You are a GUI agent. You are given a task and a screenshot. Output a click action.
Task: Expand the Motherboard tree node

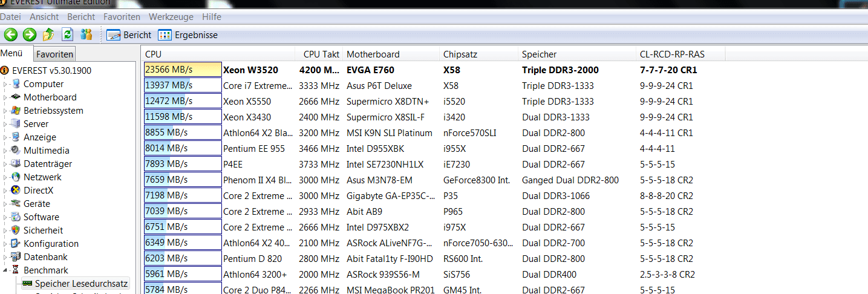5,97
